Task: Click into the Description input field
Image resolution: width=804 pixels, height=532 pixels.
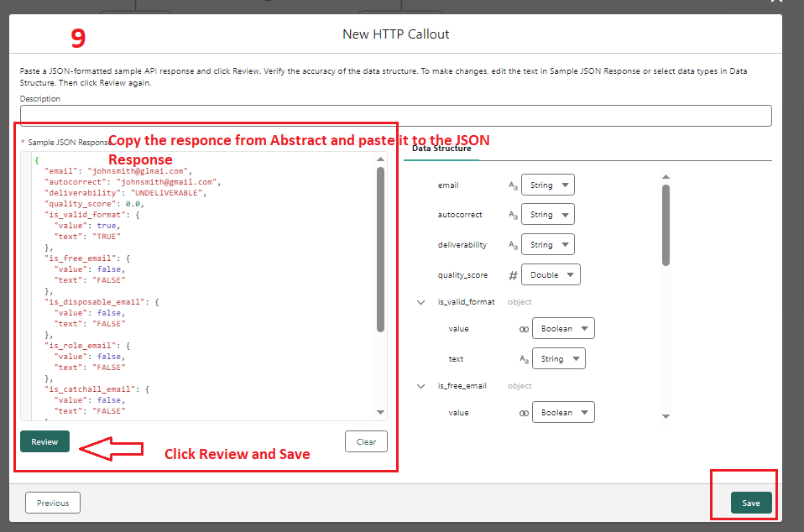Action: coord(395,116)
